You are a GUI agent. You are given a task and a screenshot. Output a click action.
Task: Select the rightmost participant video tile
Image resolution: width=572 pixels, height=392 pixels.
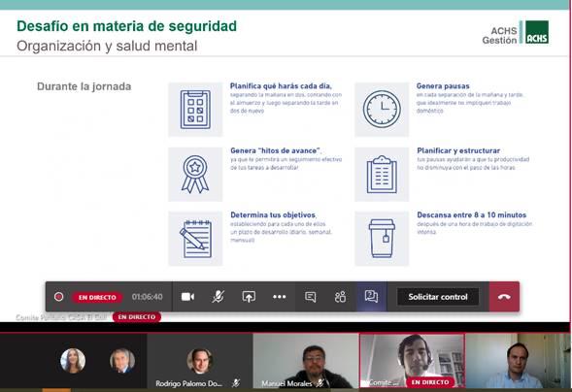click(x=519, y=361)
